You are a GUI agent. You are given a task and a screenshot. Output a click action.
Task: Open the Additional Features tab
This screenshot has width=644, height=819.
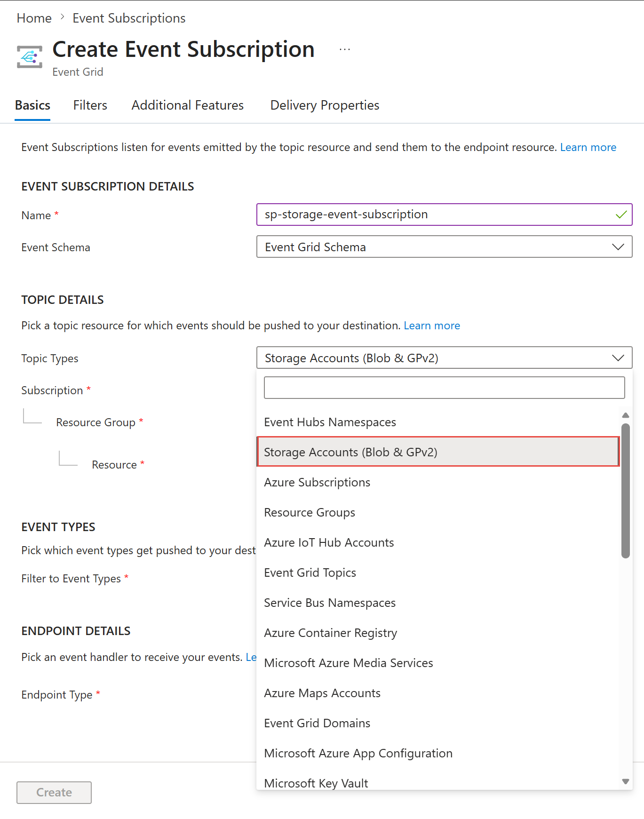click(188, 105)
